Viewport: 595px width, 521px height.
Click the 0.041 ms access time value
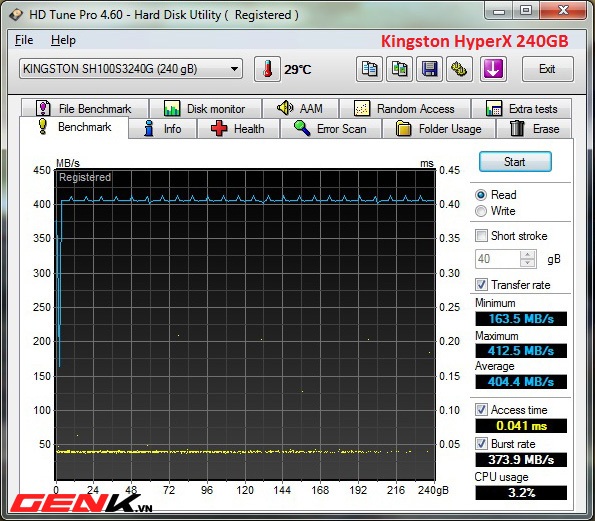(x=521, y=426)
